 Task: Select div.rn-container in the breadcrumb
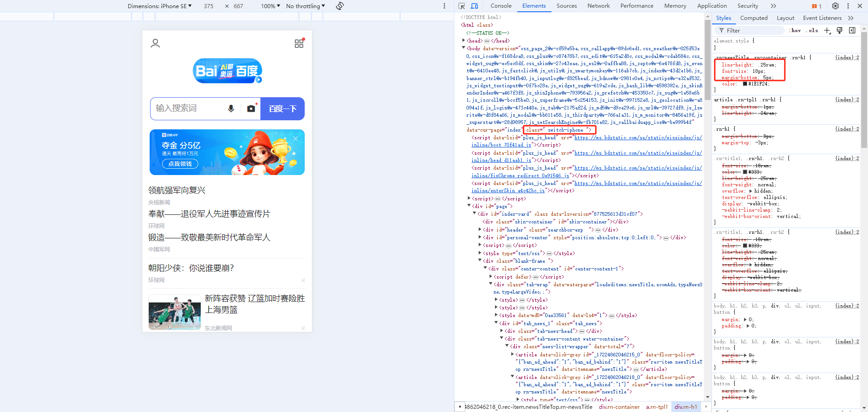[619, 407]
